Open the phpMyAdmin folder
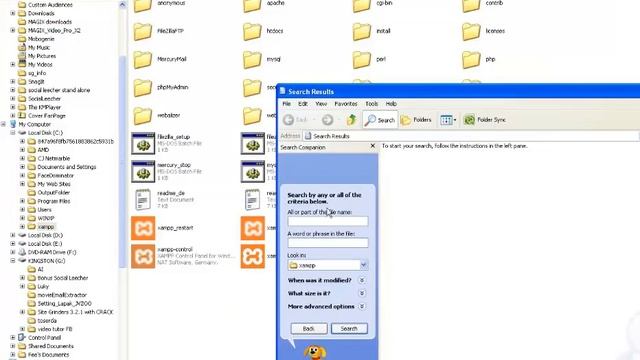 (x=143, y=88)
